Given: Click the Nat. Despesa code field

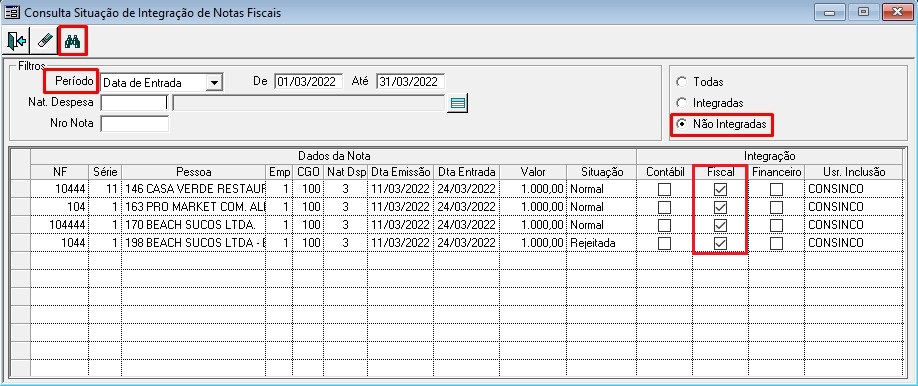Looking at the screenshot, I should coord(134,103).
